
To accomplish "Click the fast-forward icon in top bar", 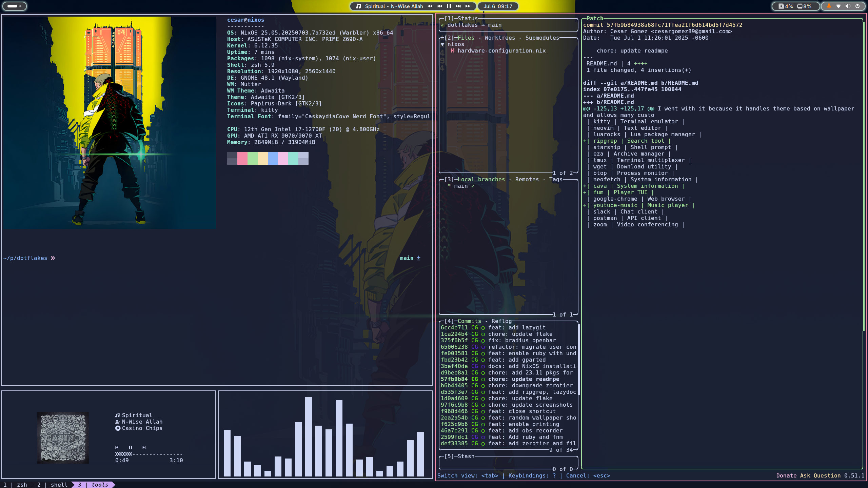I will pyautogui.click(x=468, y=6).
